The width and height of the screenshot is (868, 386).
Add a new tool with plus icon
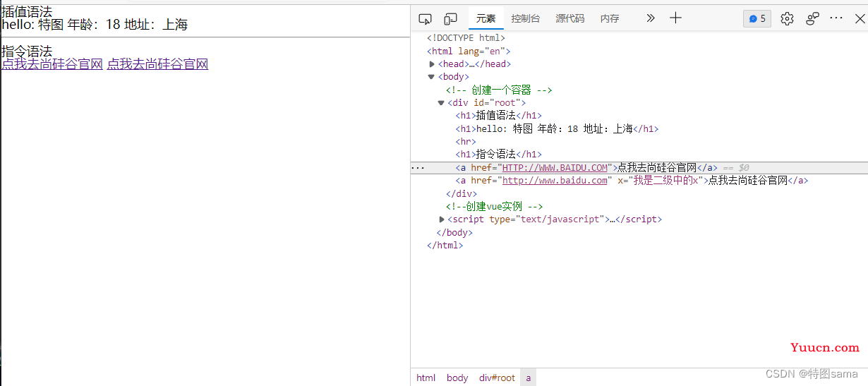(x=675, y=18)
